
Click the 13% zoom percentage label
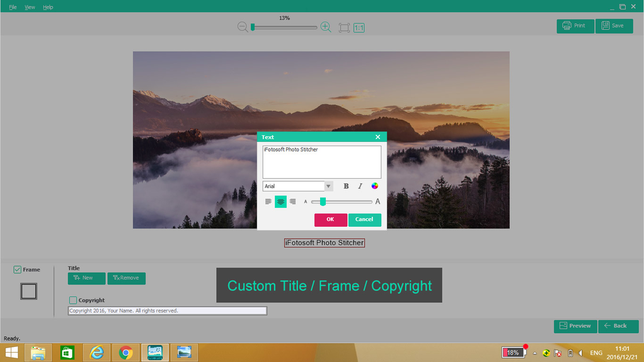[284, 18]
